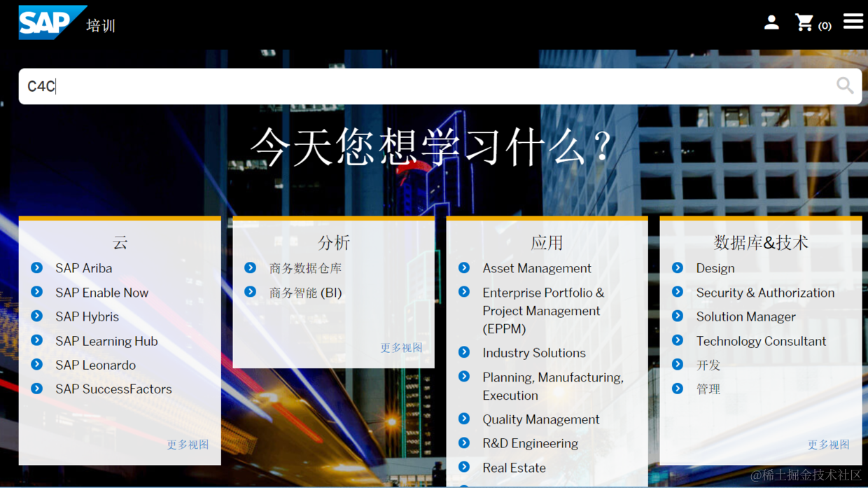The width and height of the screenshot is (868, 488).
Task: Click 更多视图 in the 分析 card
Action: click(401, 347)
